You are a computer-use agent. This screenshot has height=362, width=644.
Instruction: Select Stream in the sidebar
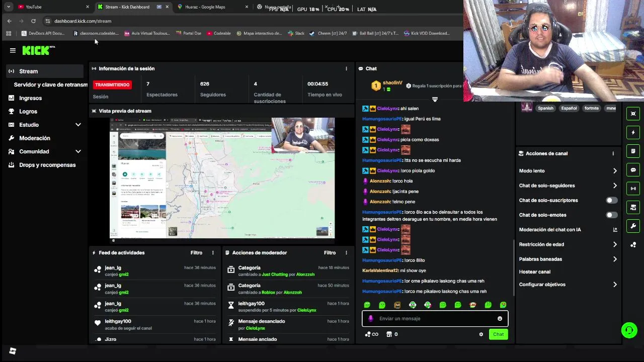[45, 71]
